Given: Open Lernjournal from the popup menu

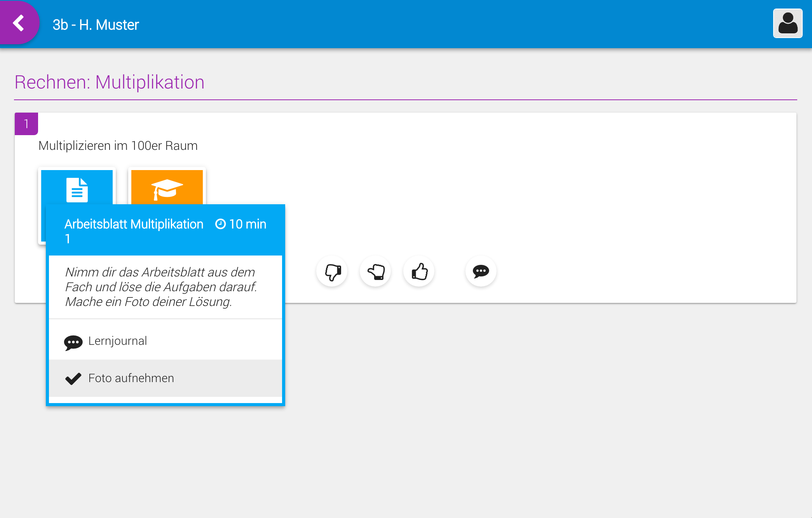Looking at the screenshot, I should click(x=166, y=341).
